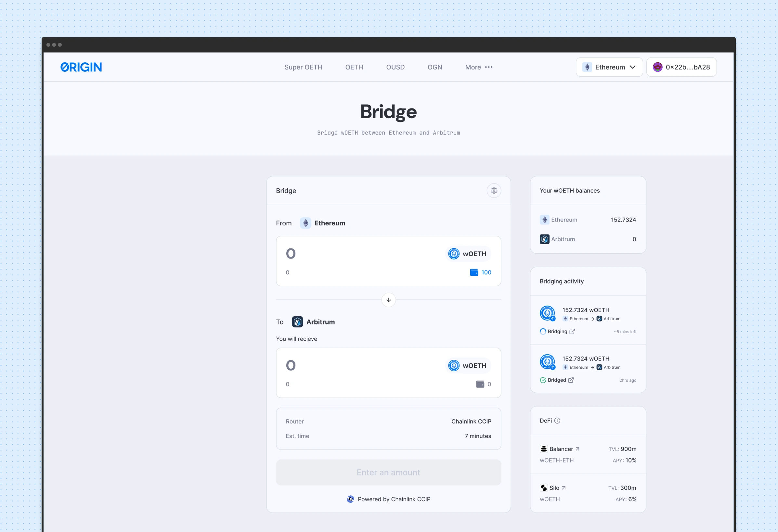Click the Bridging activity heading

[562, 281]
